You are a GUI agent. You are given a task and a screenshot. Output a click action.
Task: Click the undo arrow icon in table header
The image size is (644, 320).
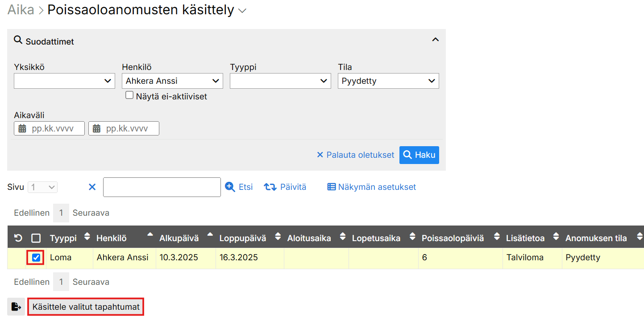click(x=18, y=238)
